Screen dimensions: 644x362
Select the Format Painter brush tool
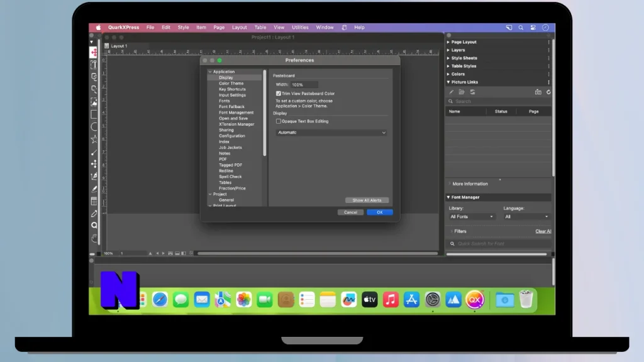tap(94, 189)
